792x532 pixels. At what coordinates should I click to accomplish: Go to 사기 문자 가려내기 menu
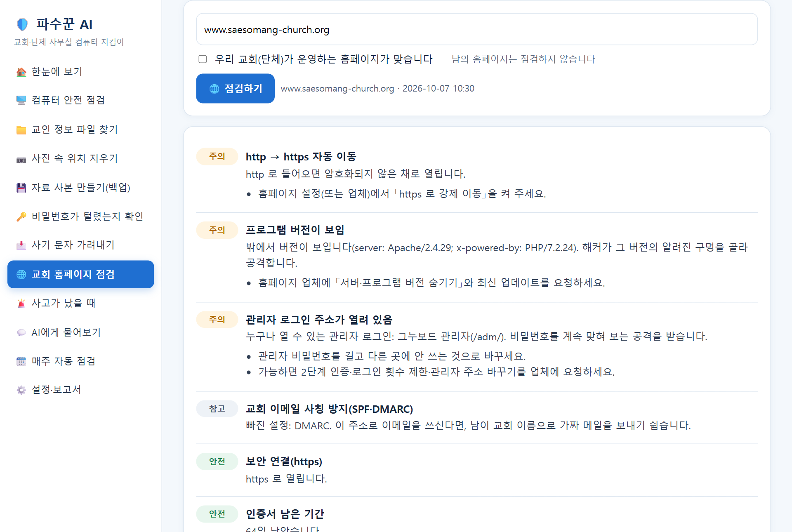[81, 245]
